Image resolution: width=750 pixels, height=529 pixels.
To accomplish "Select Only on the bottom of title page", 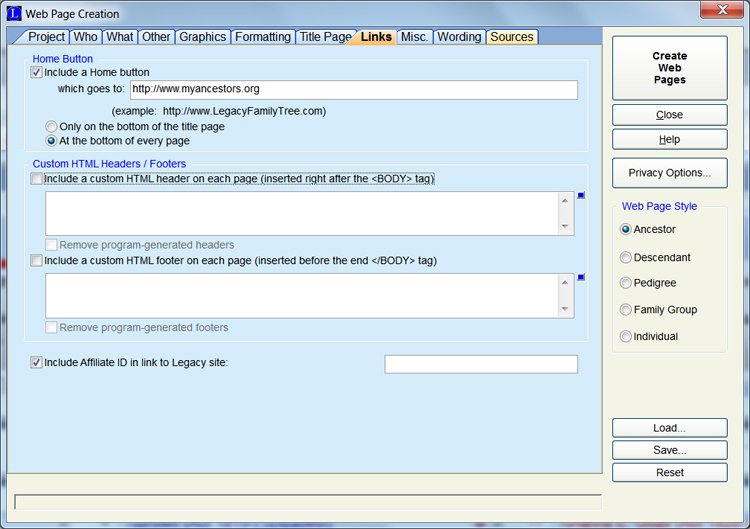I will click(x=51, y=127).
